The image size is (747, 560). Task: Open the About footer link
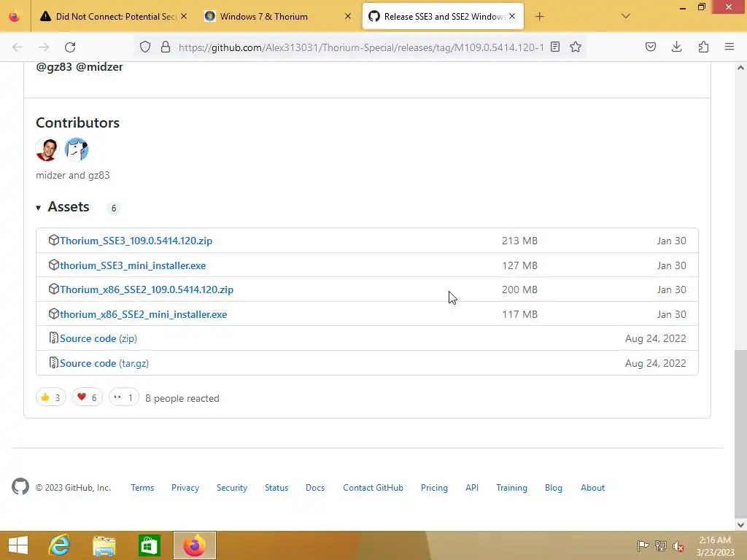[592, 488]
